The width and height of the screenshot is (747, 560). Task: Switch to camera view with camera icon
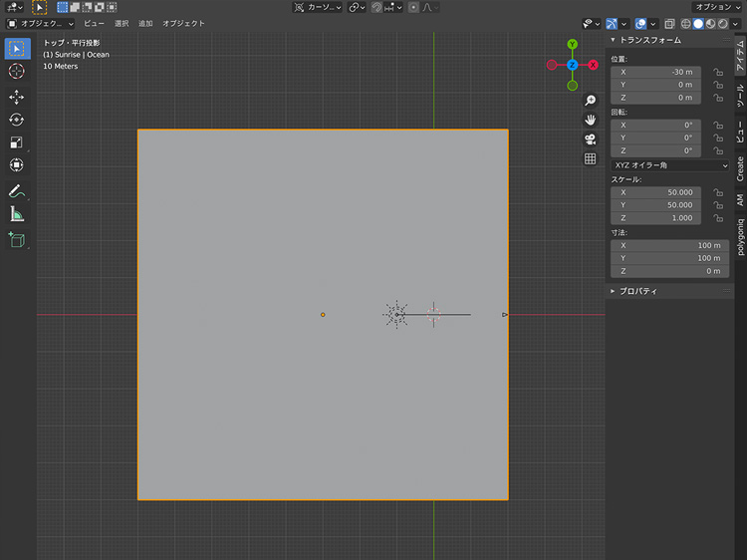(590, 139)
